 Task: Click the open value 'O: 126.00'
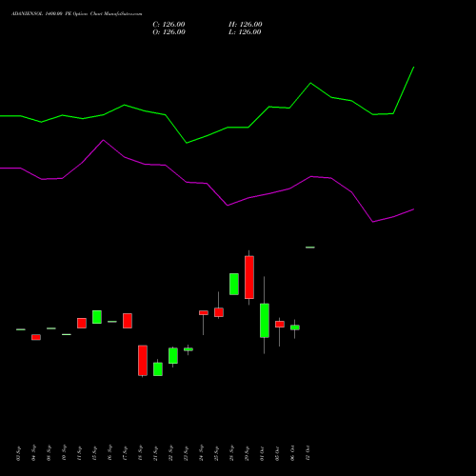click(x=169, y=32)
